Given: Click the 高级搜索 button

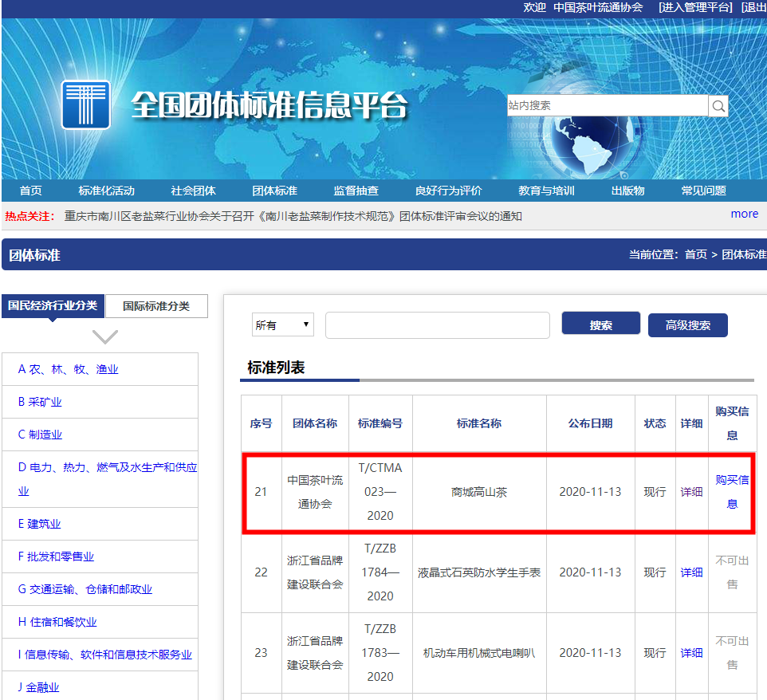Looking at the screenshot, I should 687,325.
